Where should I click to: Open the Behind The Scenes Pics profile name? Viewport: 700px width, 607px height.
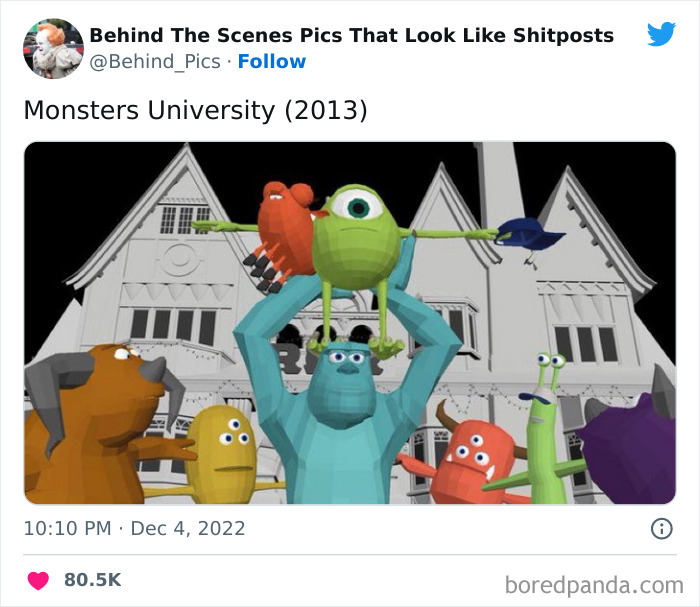tap(351, 35)
